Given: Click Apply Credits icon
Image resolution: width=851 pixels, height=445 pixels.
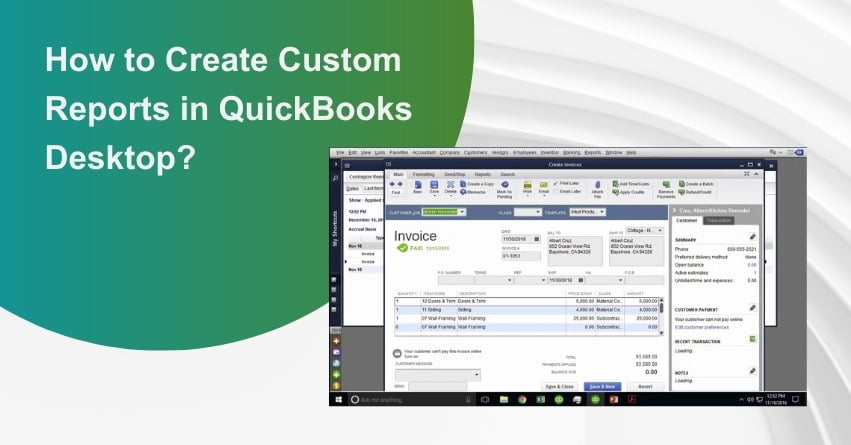Looking at the screenshot, I should coord(615,192).
